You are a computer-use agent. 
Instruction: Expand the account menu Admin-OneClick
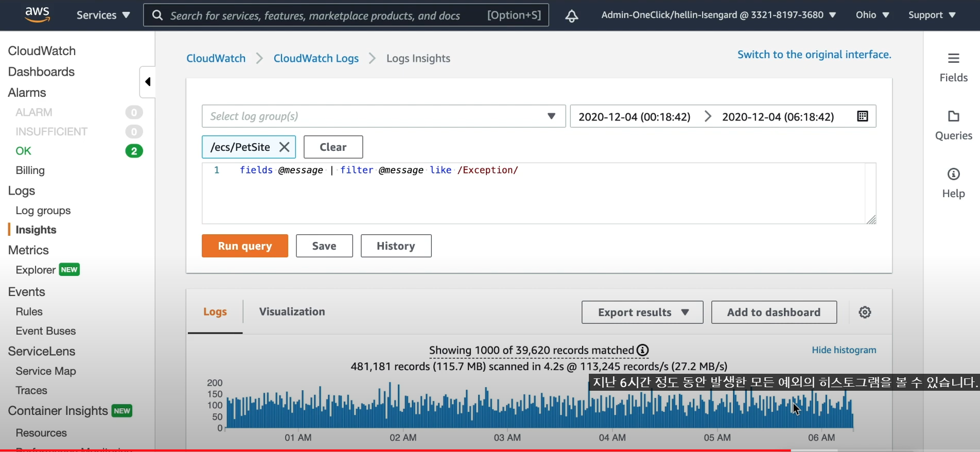point(719,15)
